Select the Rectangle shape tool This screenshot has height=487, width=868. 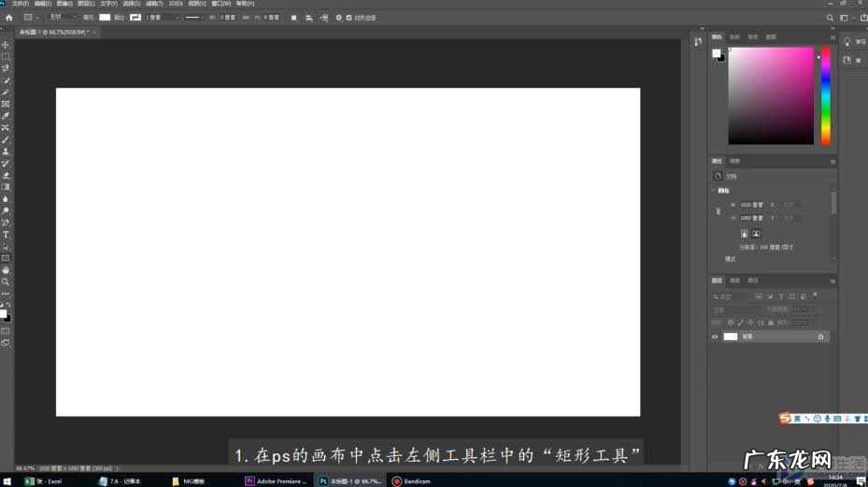tap(6, 257)
